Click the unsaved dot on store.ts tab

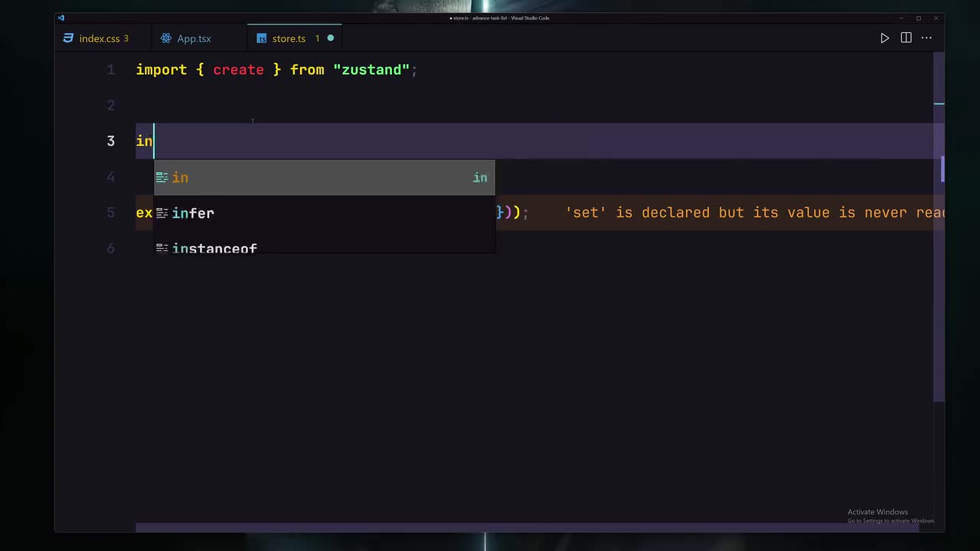331,38
